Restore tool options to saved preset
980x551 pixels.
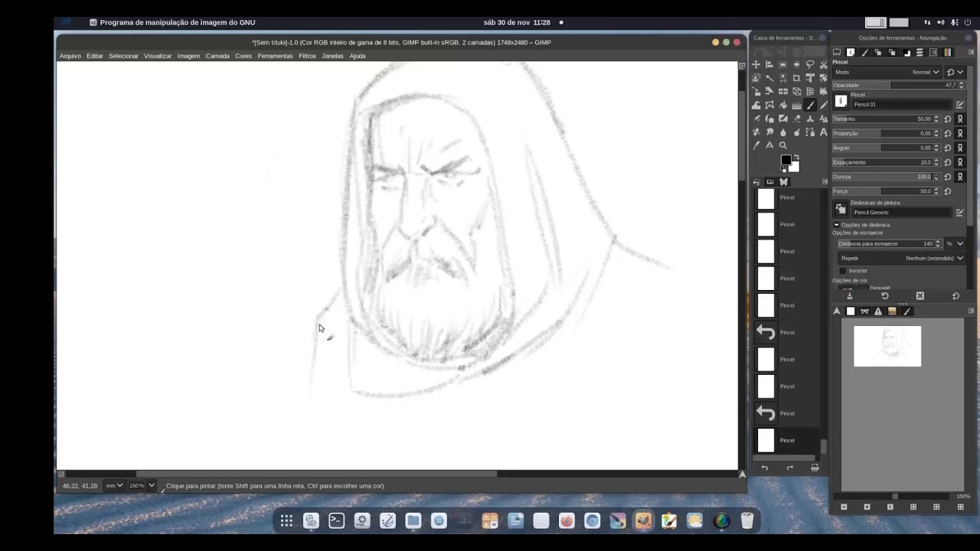[x=885, y=296]
